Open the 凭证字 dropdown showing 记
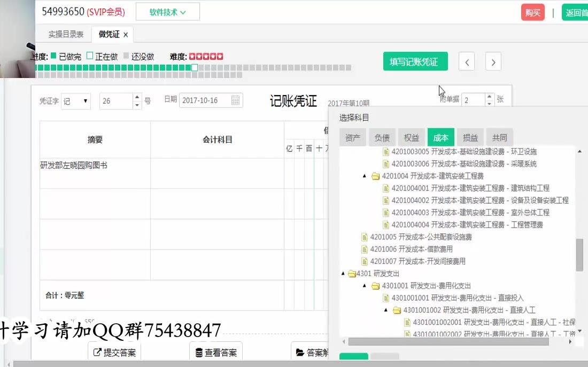 75,100
